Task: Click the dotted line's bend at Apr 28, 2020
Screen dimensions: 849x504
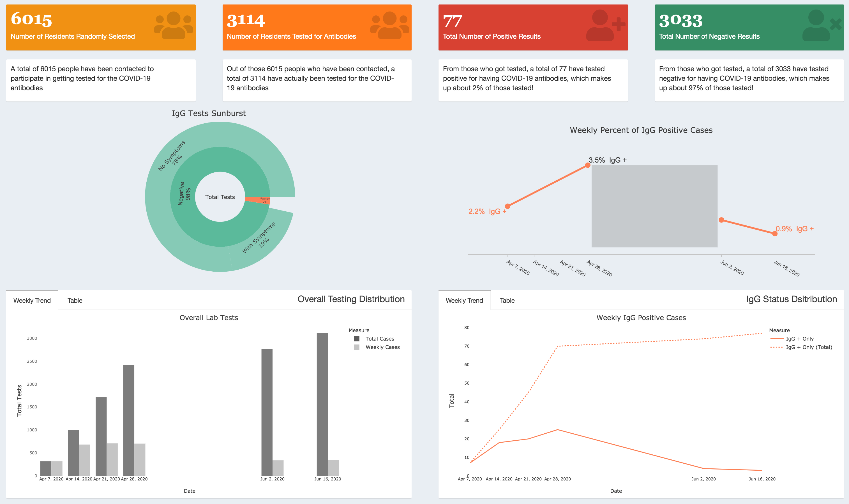Action: coord(557,346)
